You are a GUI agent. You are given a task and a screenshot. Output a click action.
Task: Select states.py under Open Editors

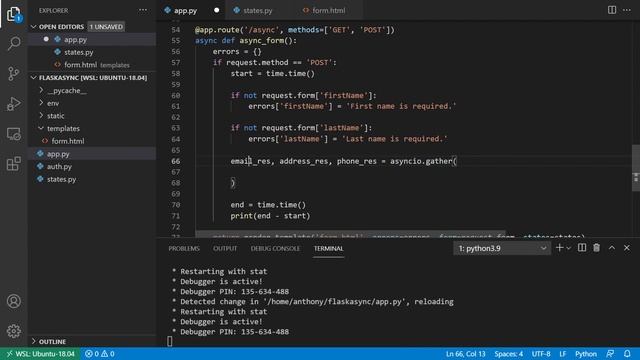78,52
